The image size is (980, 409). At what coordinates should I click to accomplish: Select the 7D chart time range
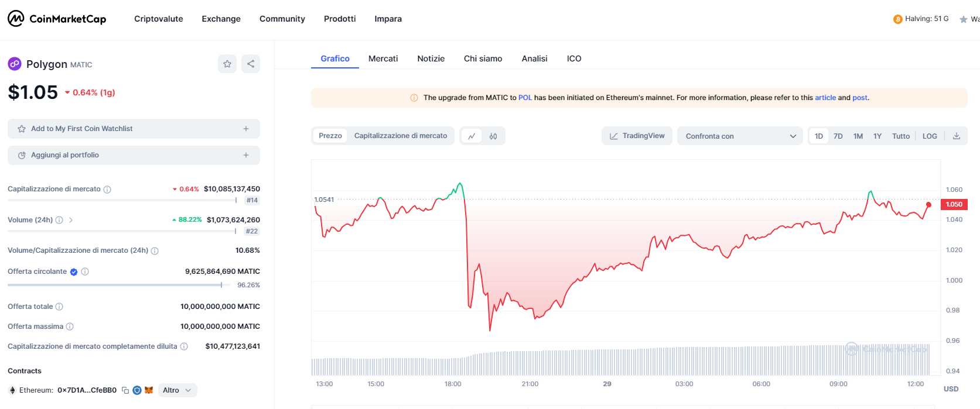(838, 136)
